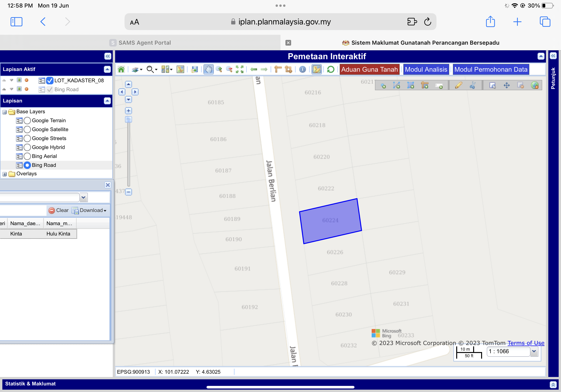
Task: Select the Pan hand tool
Action: pyautogui.click(x=208, y=69)
